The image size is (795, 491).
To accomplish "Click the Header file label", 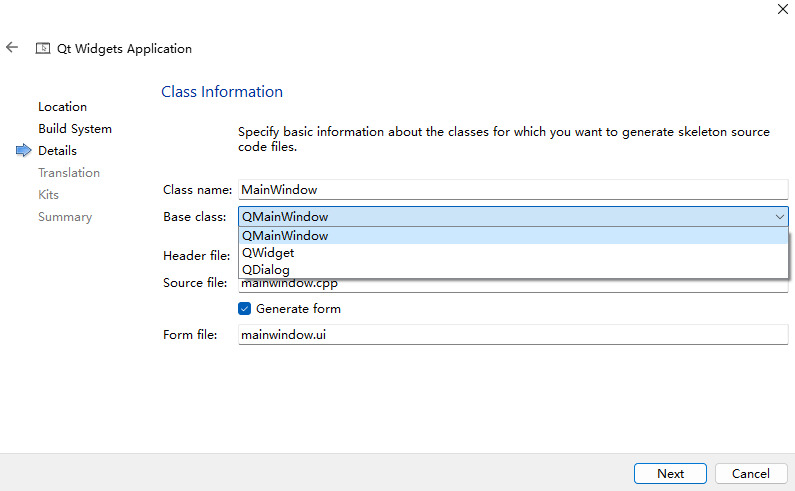I will [197, 256].
